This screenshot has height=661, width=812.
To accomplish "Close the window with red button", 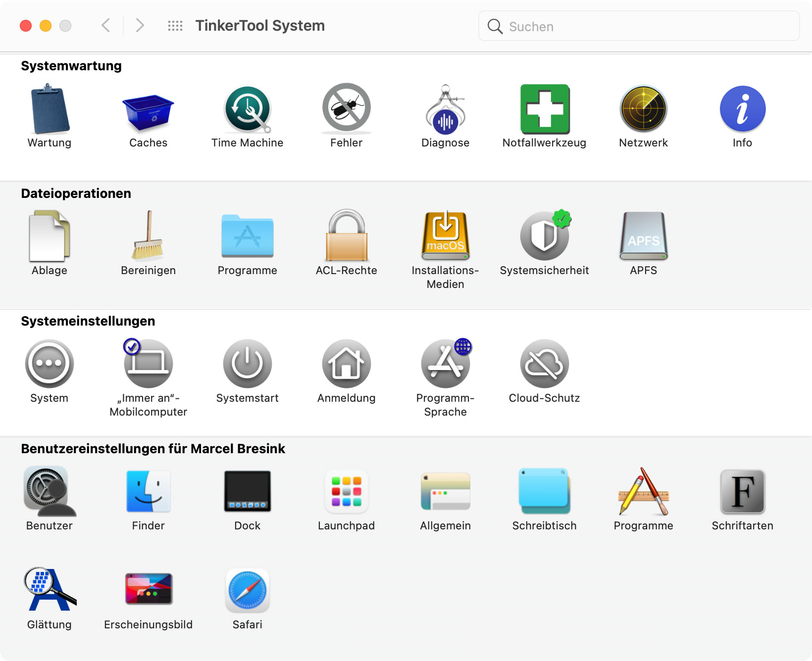I will pyautogui.click(x=26, y=26).
